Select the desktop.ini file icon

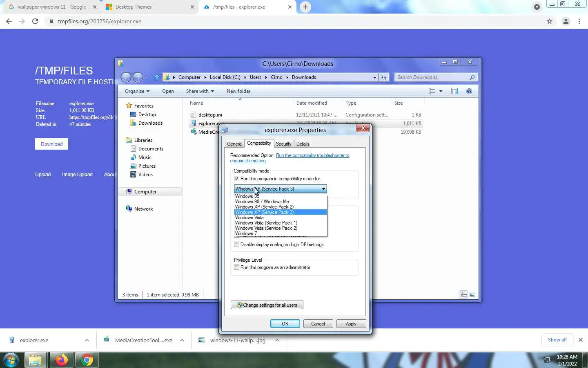(x=194, y=114)
